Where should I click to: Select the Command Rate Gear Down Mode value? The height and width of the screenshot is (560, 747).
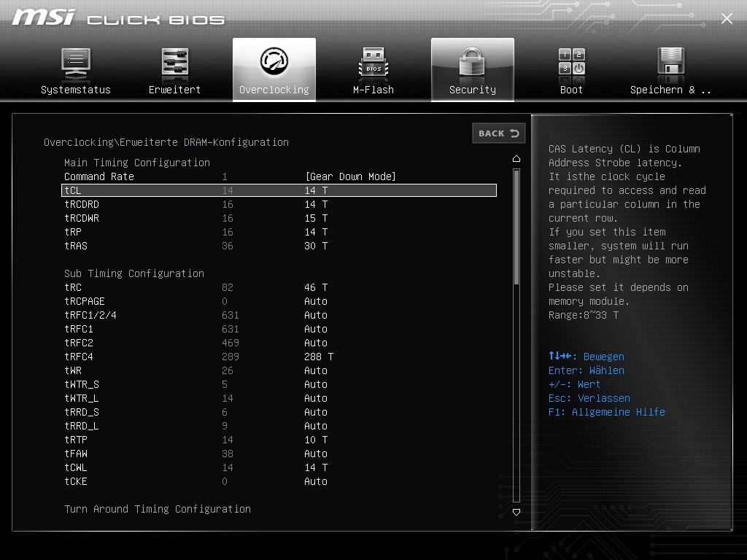tap(350, 176)
